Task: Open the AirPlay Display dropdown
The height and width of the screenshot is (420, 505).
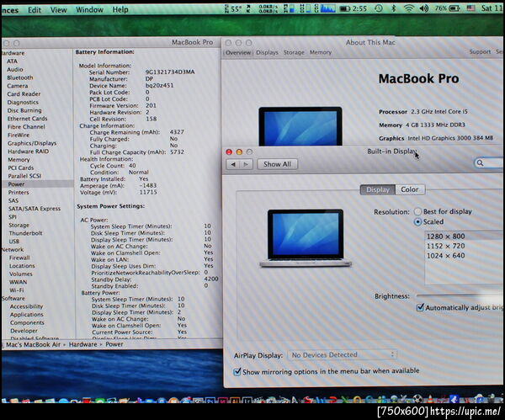Action: [342, 355]
